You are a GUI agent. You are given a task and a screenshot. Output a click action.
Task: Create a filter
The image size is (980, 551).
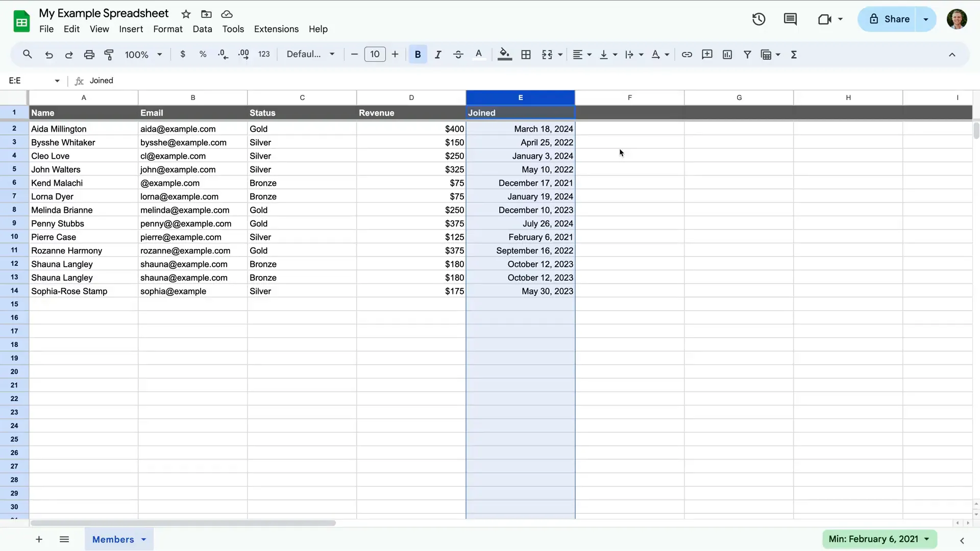(747, 54)
